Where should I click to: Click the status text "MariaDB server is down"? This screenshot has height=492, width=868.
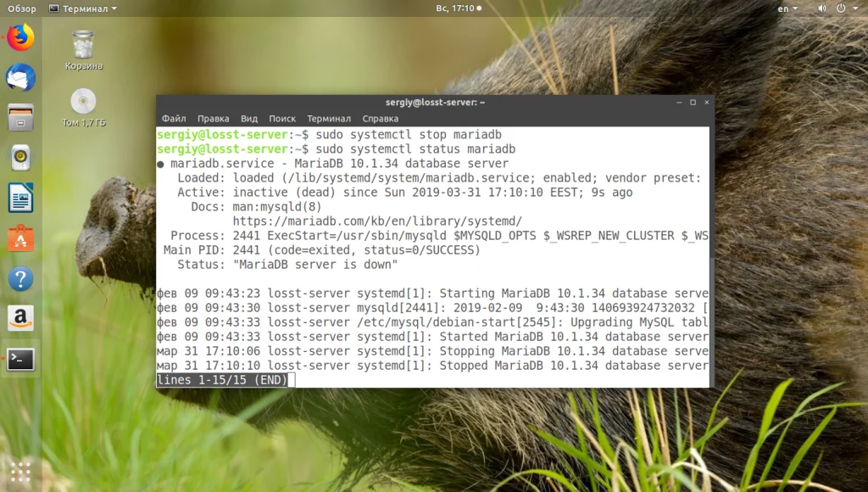point(315,265)
